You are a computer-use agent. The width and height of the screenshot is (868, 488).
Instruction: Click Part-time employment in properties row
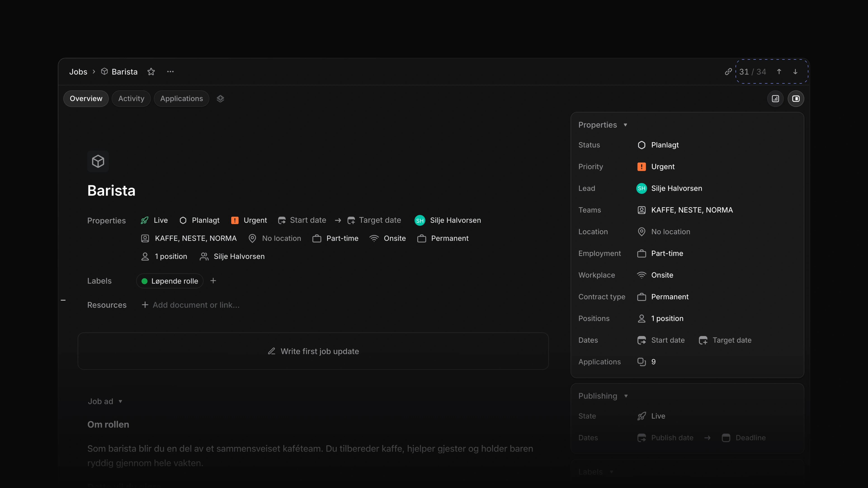point(335,238)
